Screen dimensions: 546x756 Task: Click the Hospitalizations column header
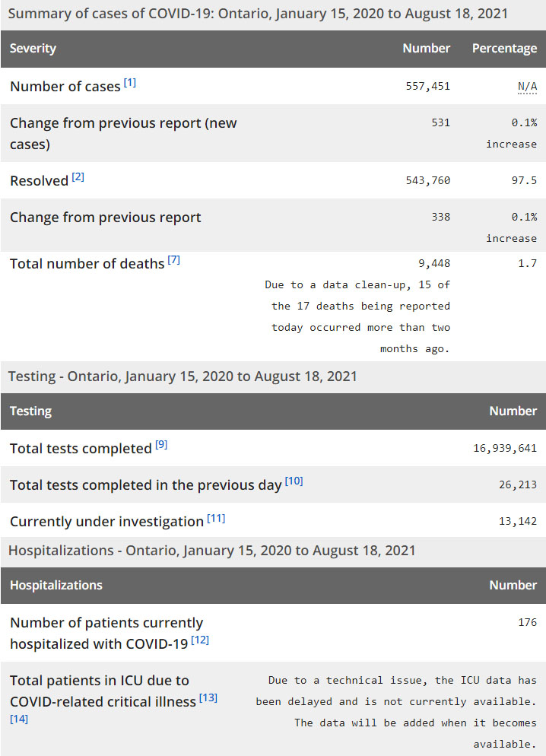click(x=56, y=586)
